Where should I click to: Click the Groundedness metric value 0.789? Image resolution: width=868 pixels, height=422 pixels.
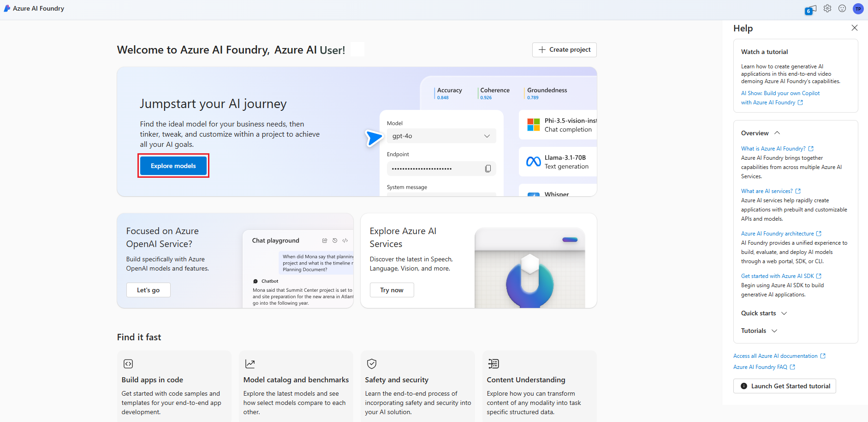533,98
